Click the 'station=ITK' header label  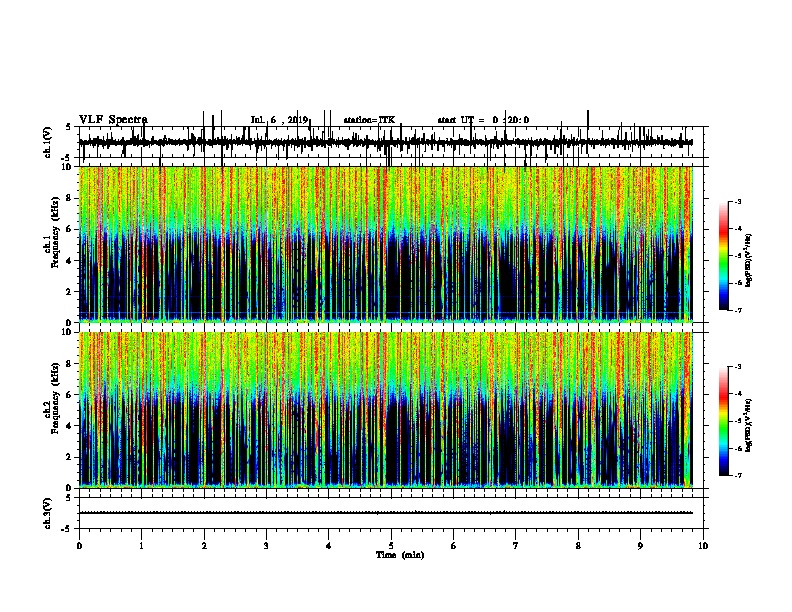[x=369, y=120]
